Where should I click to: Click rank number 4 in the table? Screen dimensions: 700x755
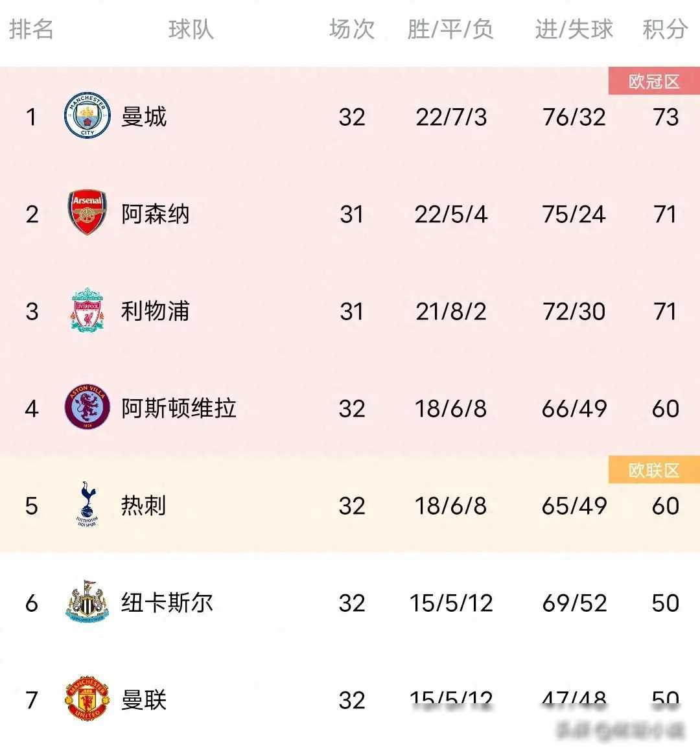point(32,409)
